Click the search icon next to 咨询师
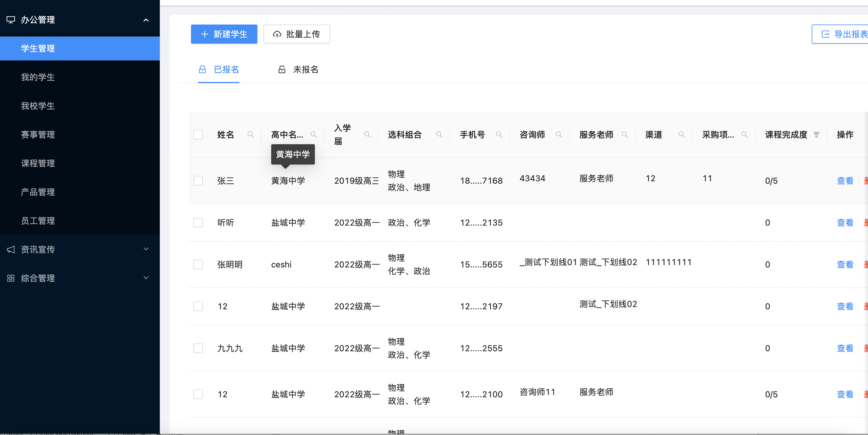 tap(559, 135)
